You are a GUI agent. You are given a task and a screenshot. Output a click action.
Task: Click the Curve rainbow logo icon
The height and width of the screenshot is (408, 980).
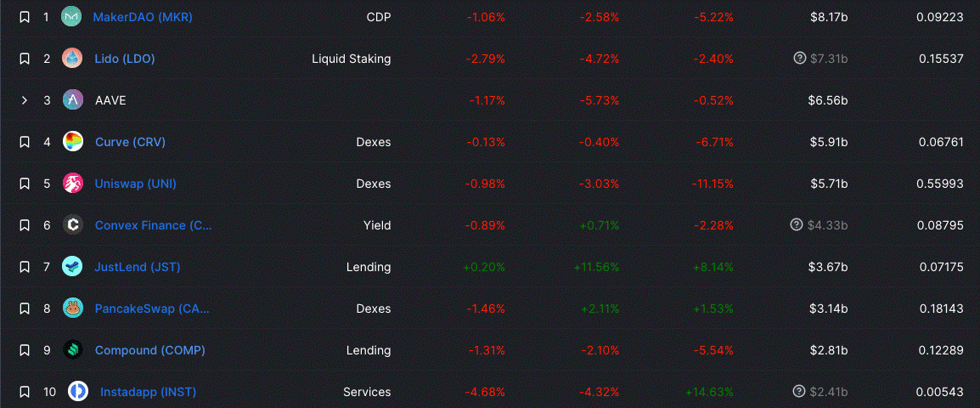point(72,142)
